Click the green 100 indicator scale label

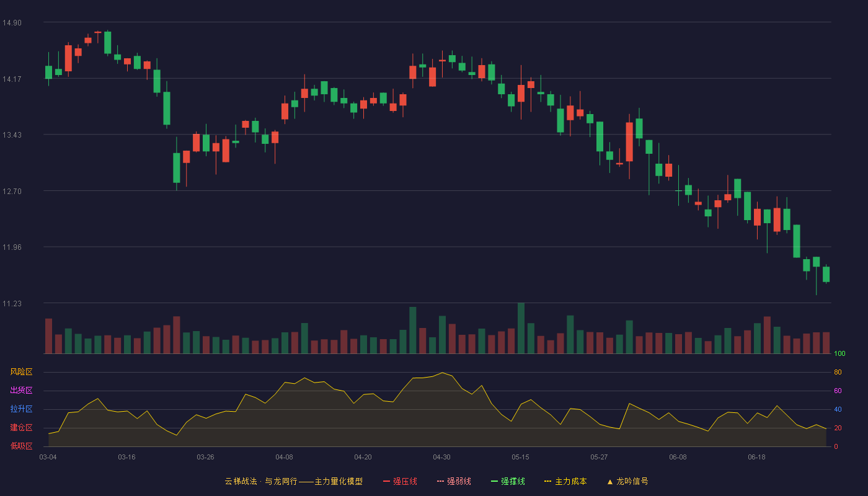click(x=839, y=354)
